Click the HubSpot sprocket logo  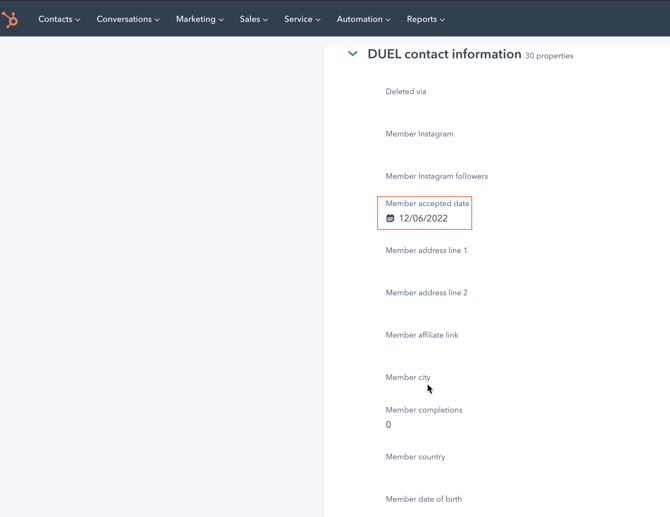(x=10, y=19)
